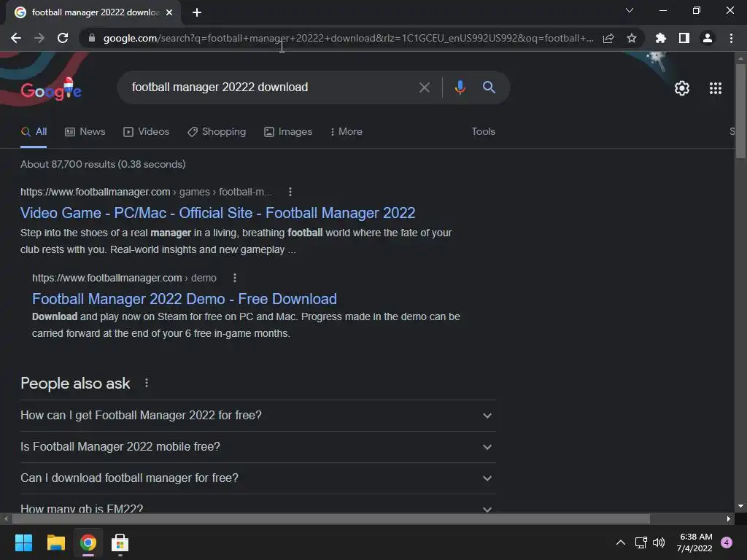Open the network status tray icon
Screen dimensions: 747x560
point(640,542)
